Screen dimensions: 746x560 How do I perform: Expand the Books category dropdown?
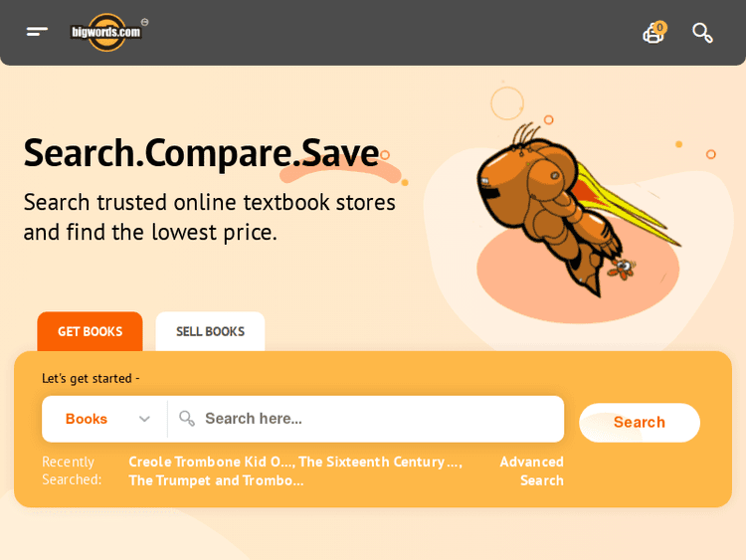104,419
